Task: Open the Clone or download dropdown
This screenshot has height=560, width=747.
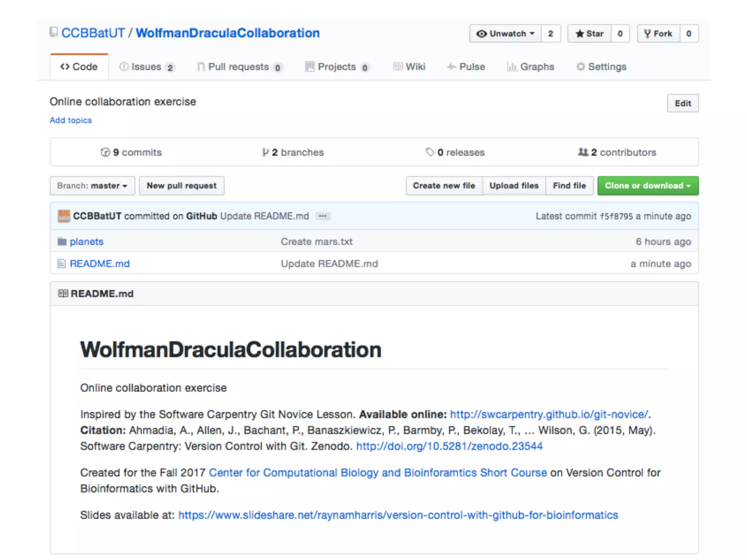Action: point(648,186)
